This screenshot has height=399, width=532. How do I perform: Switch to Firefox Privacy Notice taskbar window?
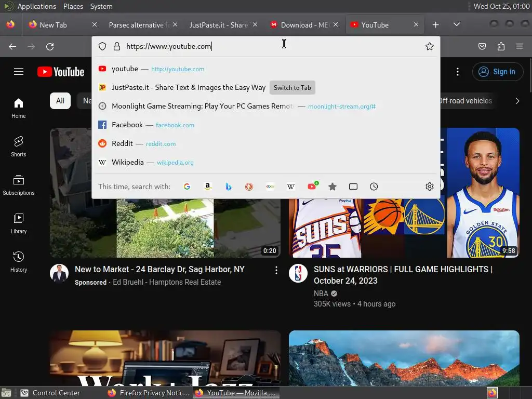149,393
